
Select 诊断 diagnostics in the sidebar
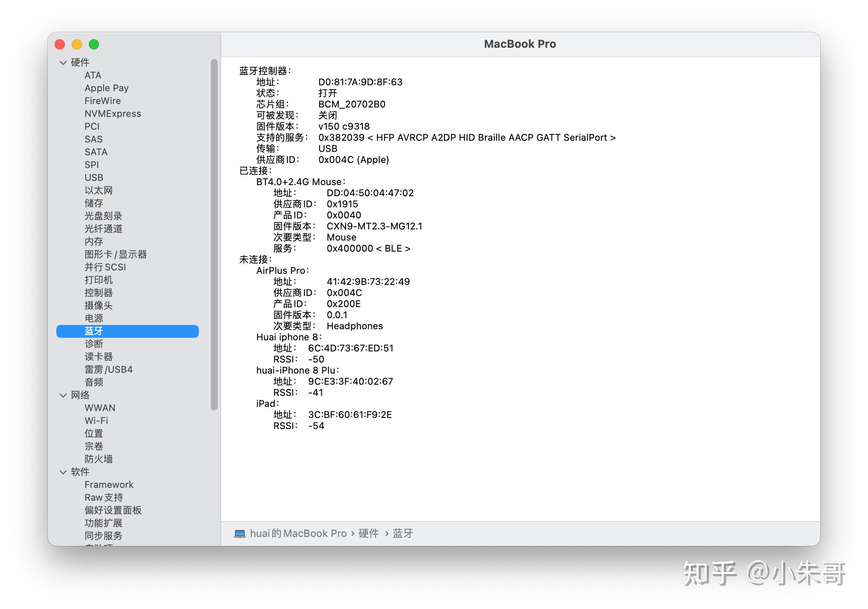click(x=94, y=344)
